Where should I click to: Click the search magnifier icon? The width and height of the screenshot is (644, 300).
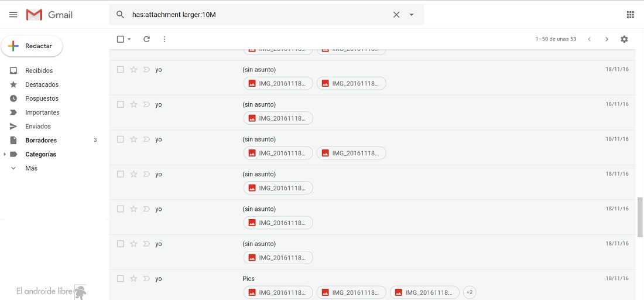click(121, 15)
